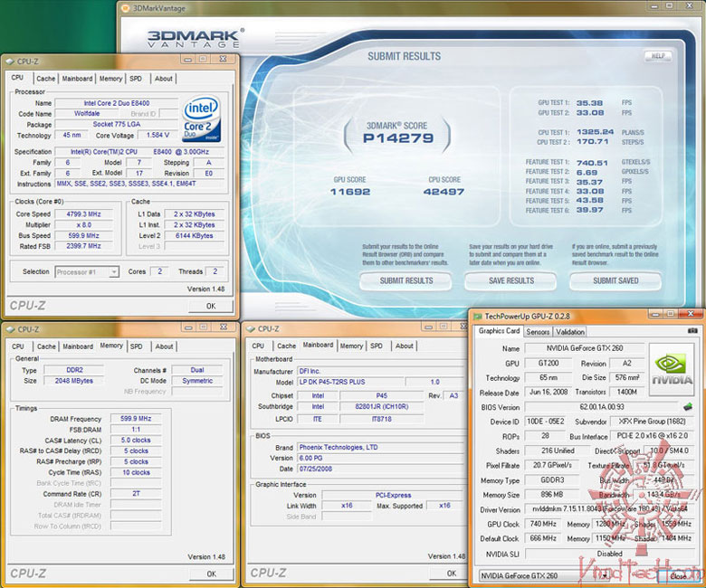Click the HELP button in 3DMark Vantage
This screenshot has width=706, height=588.
click(658, 56)
